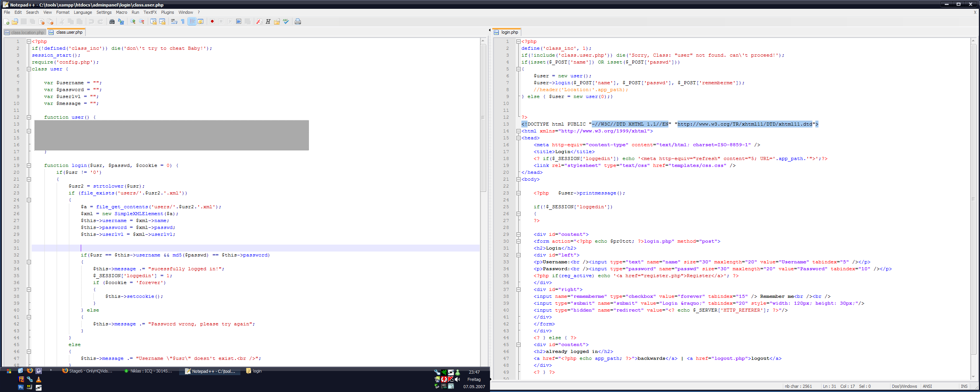Click the bold H hex-editor plugin icon

tap(268, 21)
